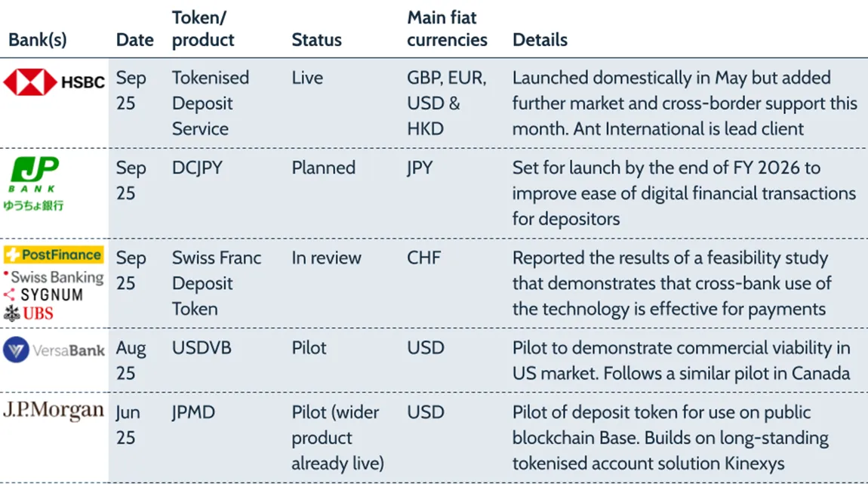Viewport: 868px width, 484px height.
Task: Select the Bank(s) column header
Action: pyautogui.click(x=38, y=40)
